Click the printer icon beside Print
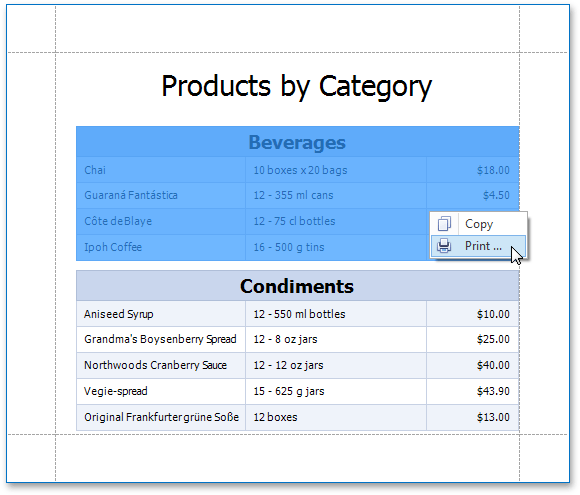This screenshot has height=495, width=580. coord(444,246)
